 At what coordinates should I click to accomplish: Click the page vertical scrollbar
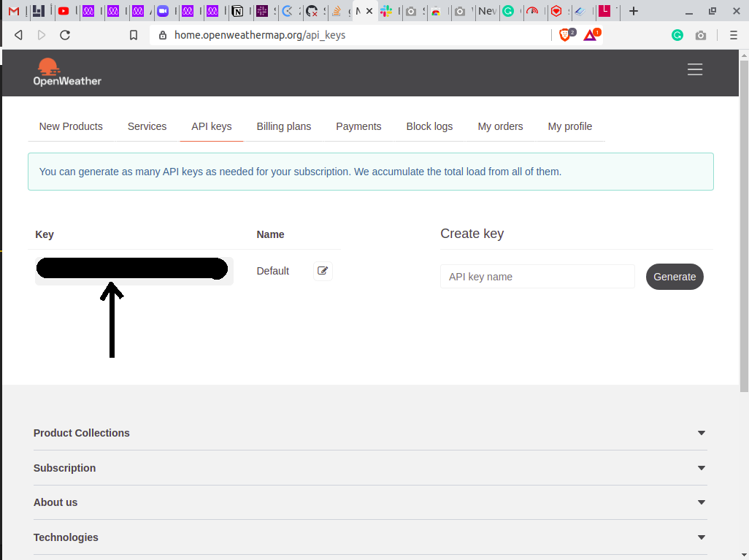click(744, 226)
